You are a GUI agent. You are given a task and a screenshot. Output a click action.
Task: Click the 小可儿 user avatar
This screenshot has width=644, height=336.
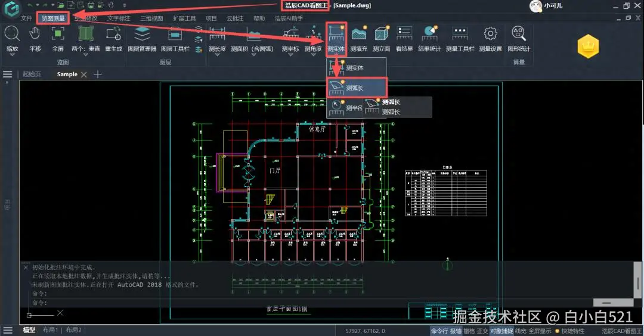535,6
